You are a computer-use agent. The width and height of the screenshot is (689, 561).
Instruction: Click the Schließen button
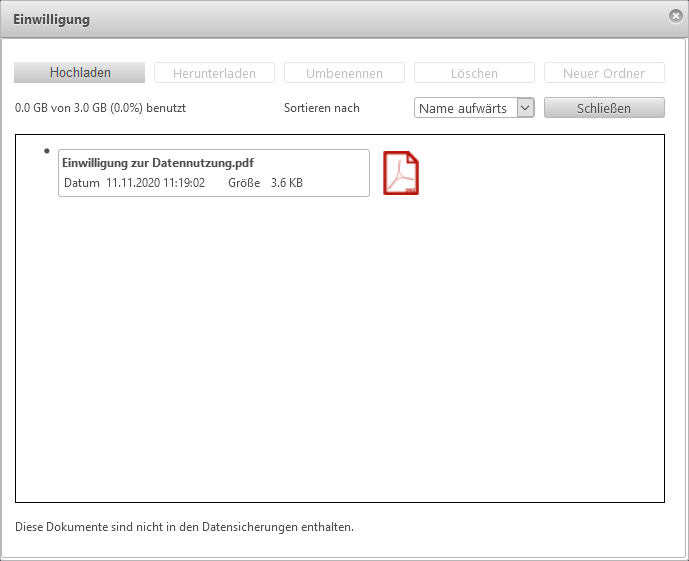pyautogui.click(x=604, y=108)
